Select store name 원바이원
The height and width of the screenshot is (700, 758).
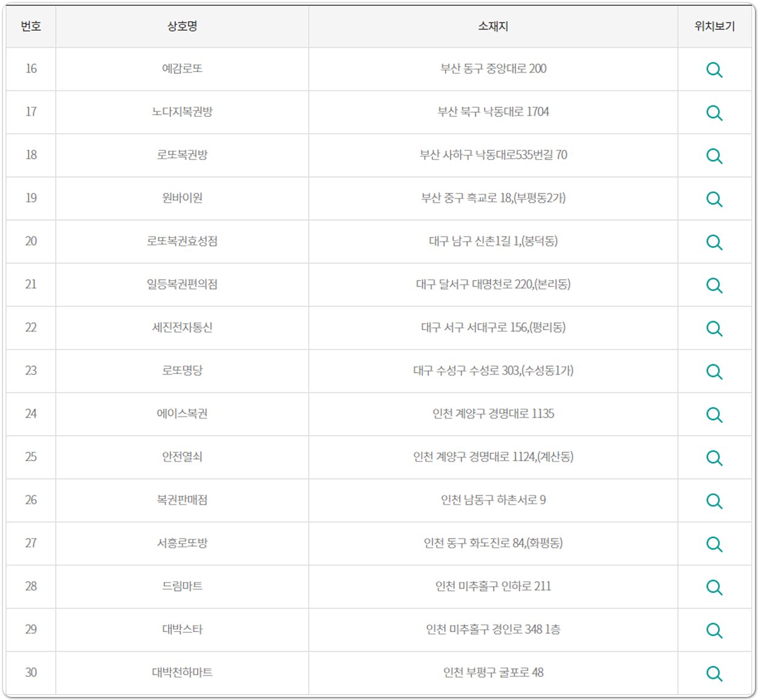(182, 198)
